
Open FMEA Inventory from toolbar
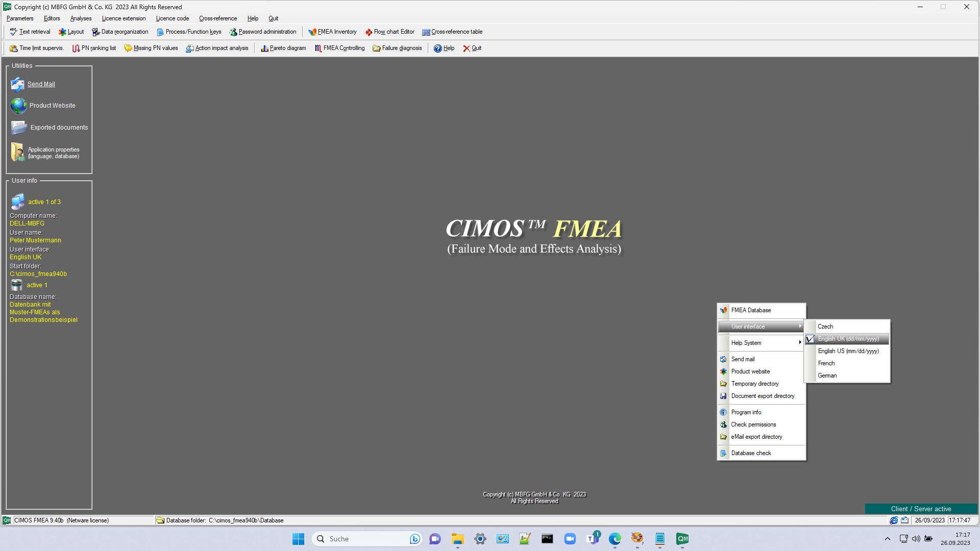click(x=332, y=32)
